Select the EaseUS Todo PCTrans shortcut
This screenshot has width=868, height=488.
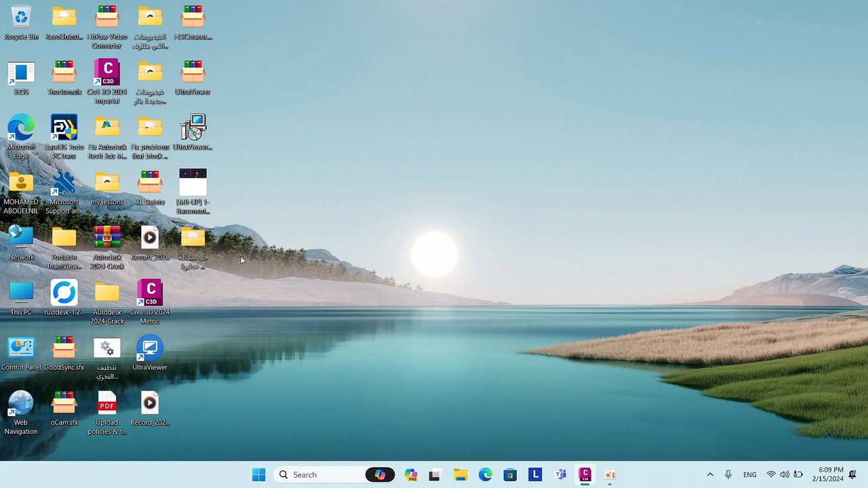pos(64,128)
